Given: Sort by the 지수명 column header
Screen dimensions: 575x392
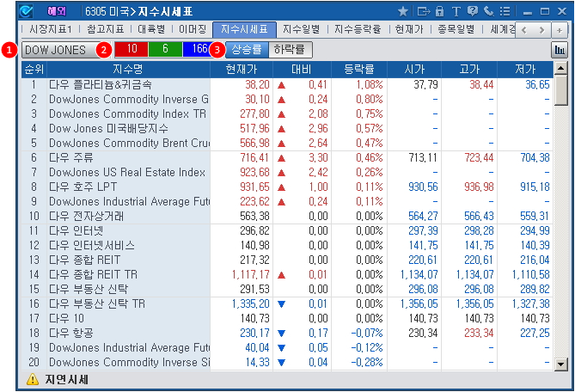Looking at the screenshot, I should coord(128,69).
